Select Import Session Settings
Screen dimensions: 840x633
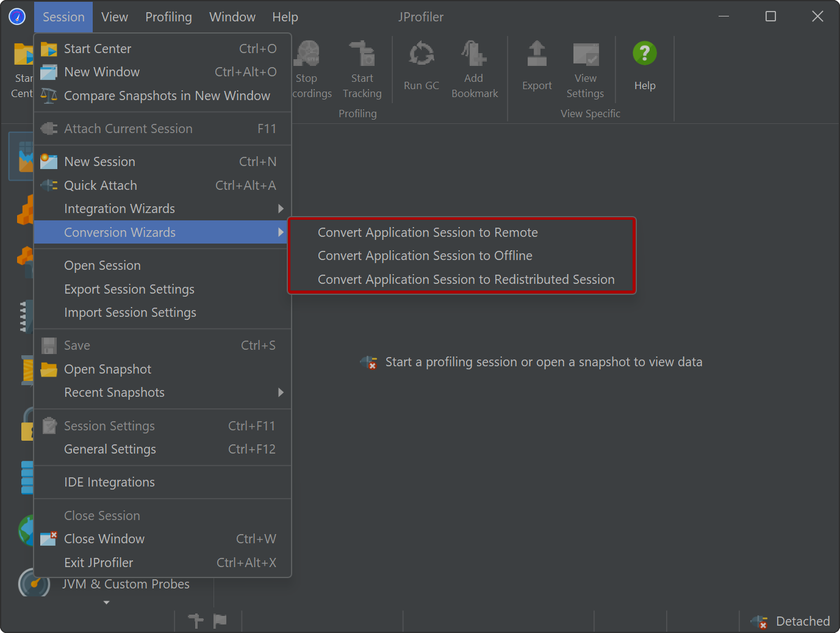162,313
